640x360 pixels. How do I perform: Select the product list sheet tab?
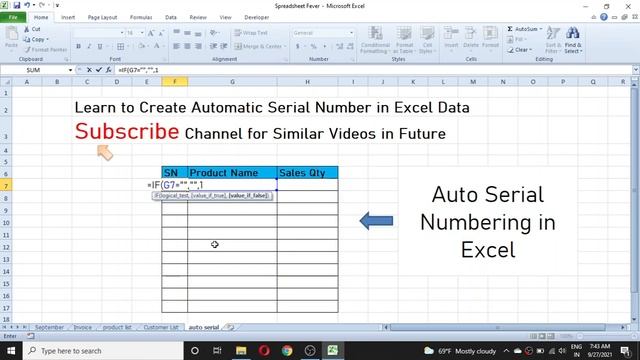click(117, 327)
